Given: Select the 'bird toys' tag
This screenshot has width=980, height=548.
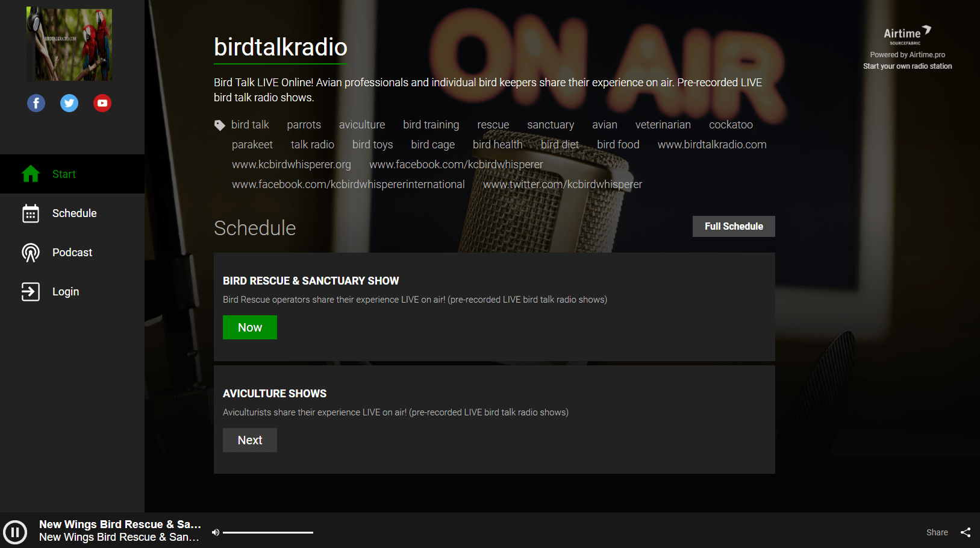Looking at the screenshot, I should click(373, 145).
